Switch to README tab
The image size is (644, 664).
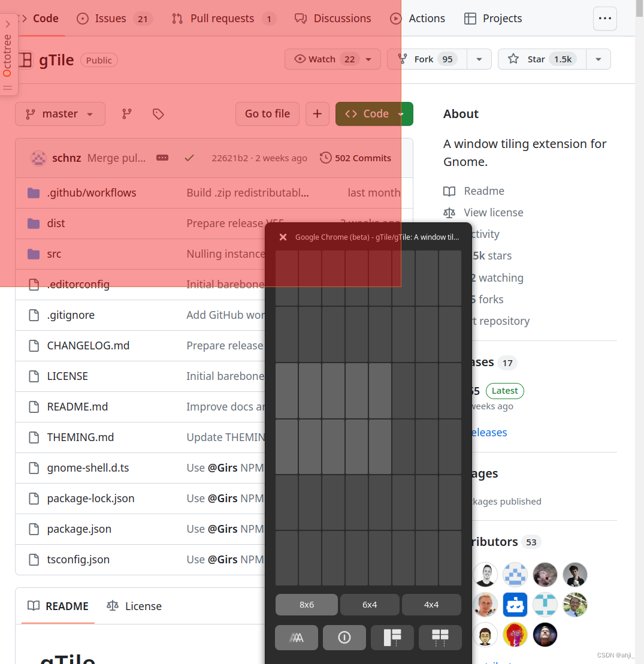[x=58, y=606]
